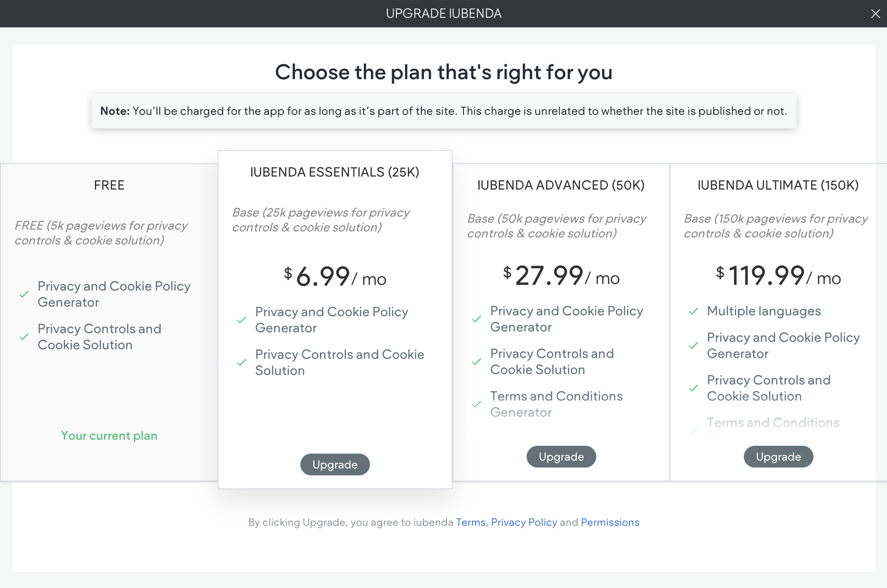The width and height of the screenshot is (887, 588).
Task: Select the IUBENDA ULTIMATE (150K) plan heading
Action: (x=778, y=185)
